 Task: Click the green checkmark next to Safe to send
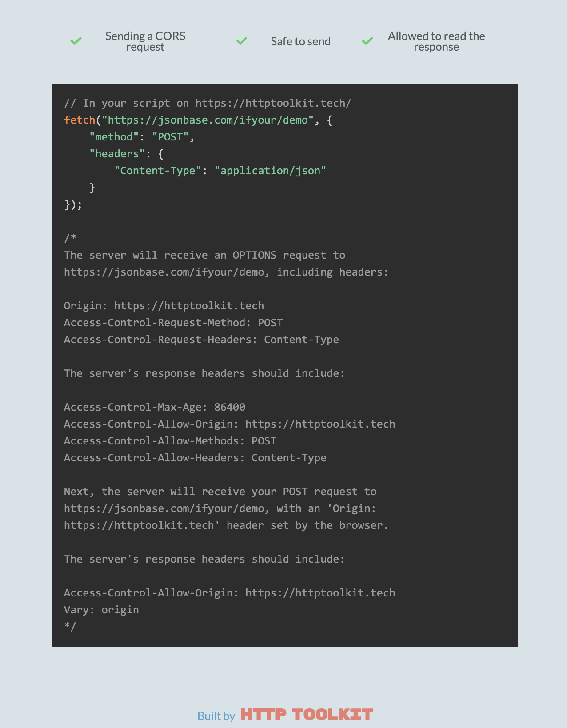coord(242,41)
